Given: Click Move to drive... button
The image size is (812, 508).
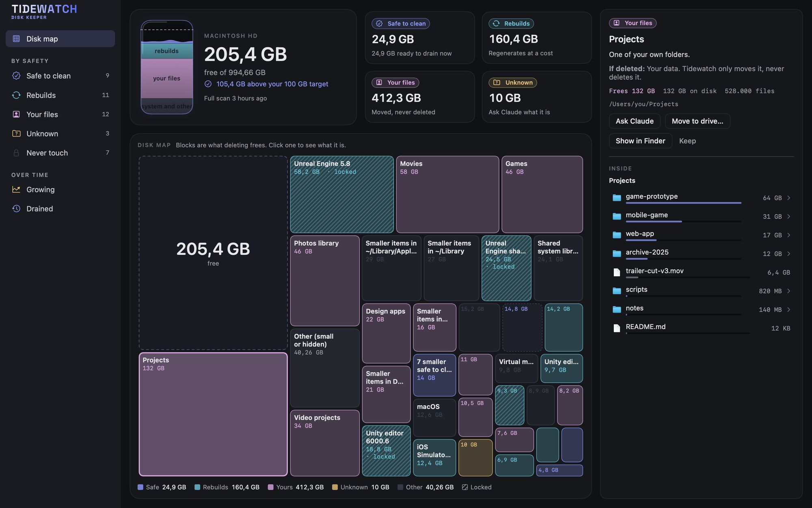Looking at the screenshot, I should (x=698, y=121).
